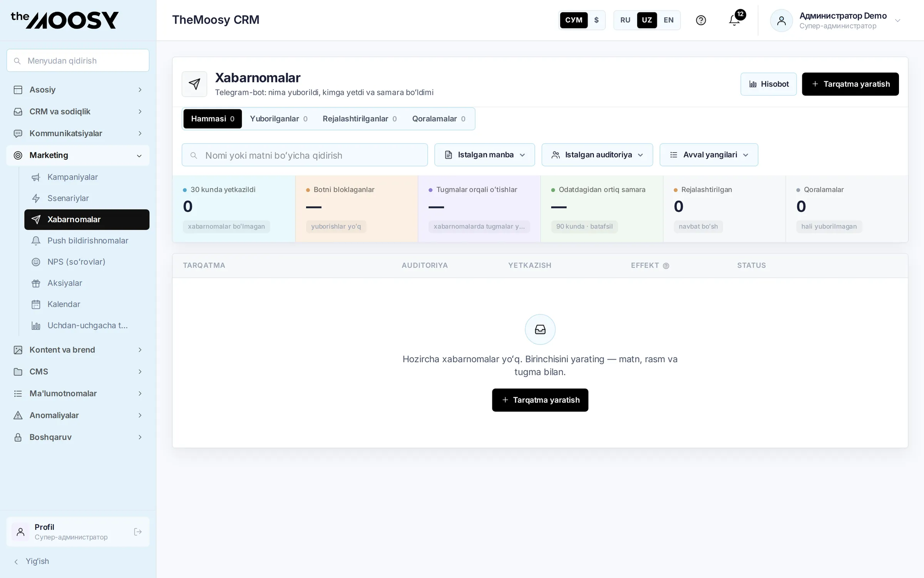Switch currency to СУМ

point(574,20)
